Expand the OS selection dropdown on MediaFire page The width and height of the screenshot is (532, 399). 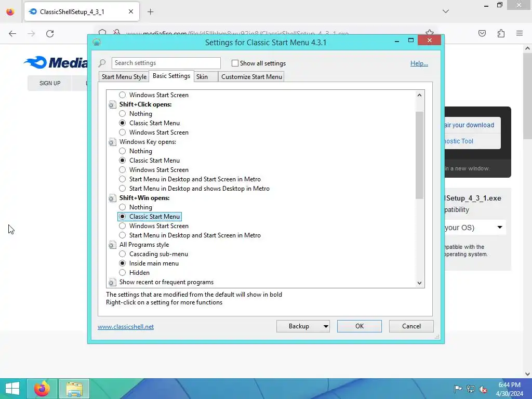[x=499, y=228]
